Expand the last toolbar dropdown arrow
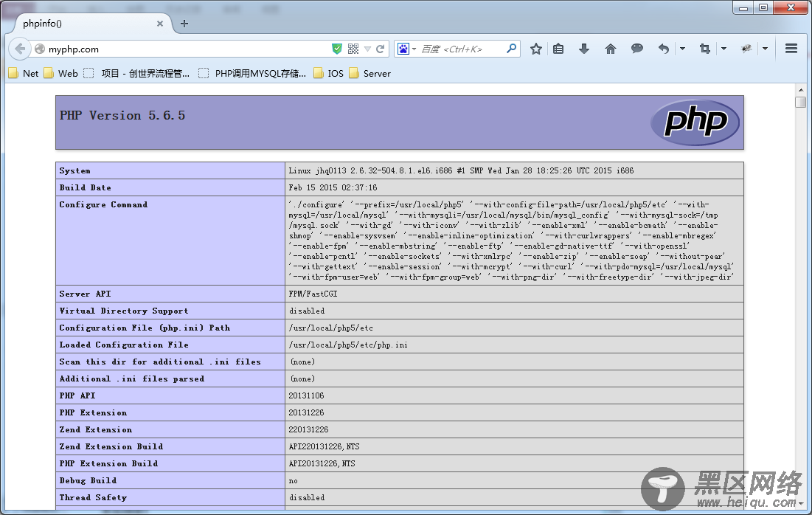Viewport: 812px width, 515px height. (x=765, y=49)
